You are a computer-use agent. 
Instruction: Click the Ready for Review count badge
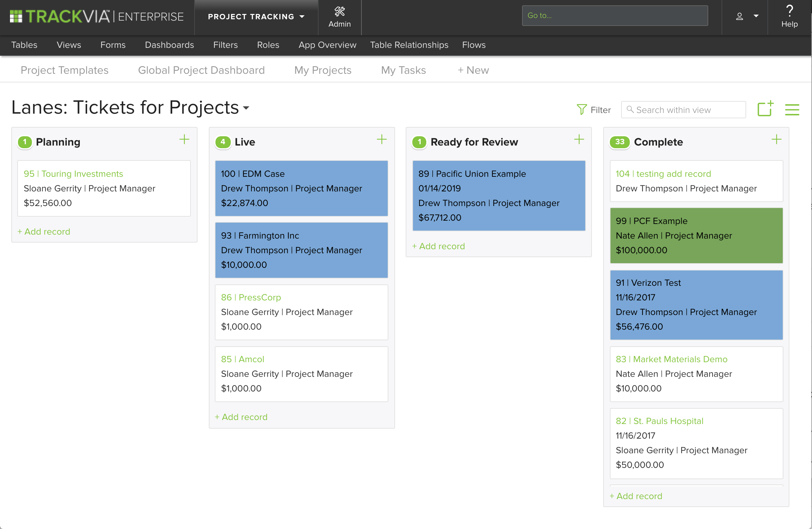coord(419,142)
